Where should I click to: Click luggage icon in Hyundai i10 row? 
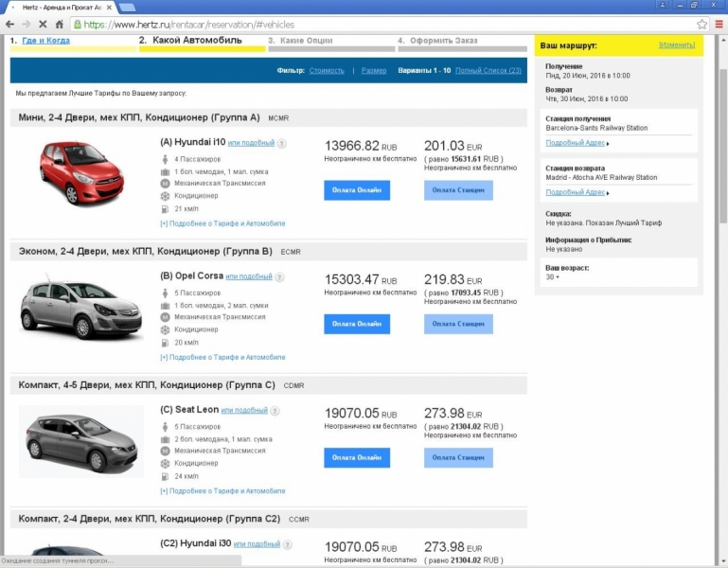[165, 172]
